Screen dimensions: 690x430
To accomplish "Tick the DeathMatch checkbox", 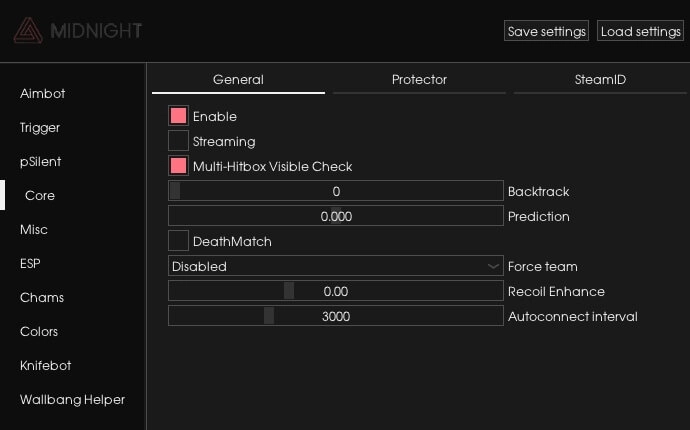I will [179, 241].
